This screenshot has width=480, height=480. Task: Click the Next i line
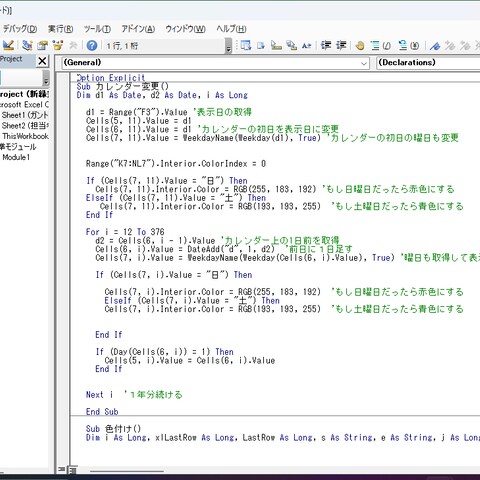click(134, 395)
